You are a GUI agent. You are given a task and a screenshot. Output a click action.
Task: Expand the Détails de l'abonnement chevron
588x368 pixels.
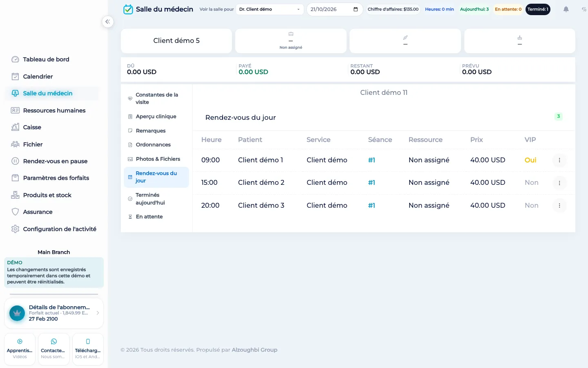(98, 313)
